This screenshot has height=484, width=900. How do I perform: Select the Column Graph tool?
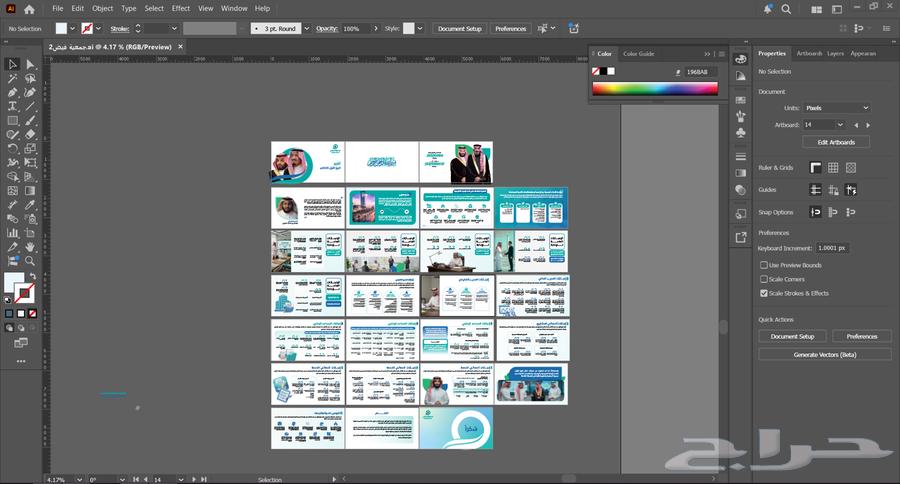(12, 233)
